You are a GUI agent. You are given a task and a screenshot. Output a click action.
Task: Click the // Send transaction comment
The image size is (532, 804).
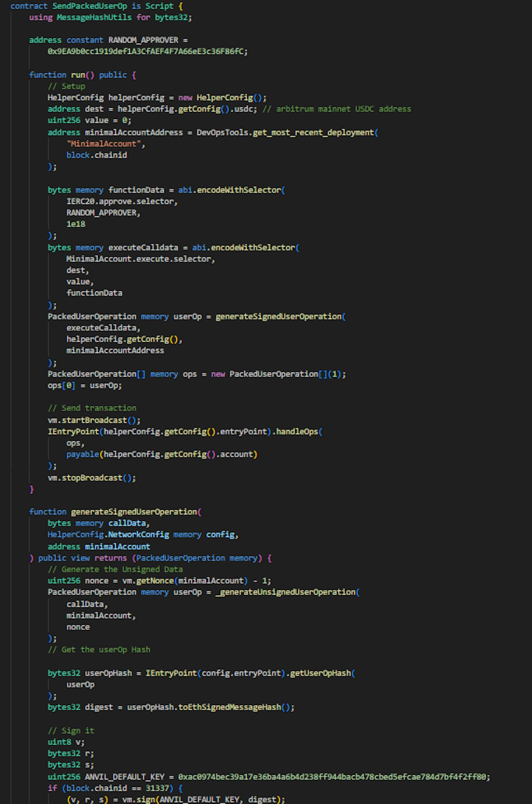click(x=92, y=408)
